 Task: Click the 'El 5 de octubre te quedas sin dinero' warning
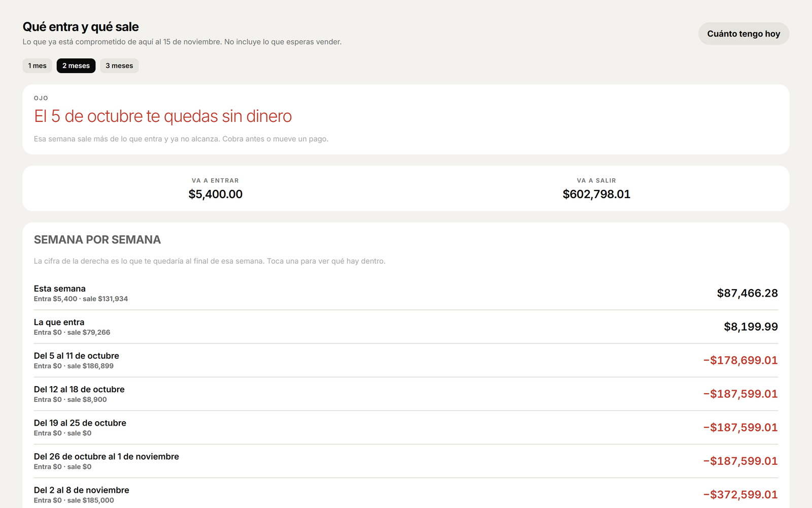163,116
